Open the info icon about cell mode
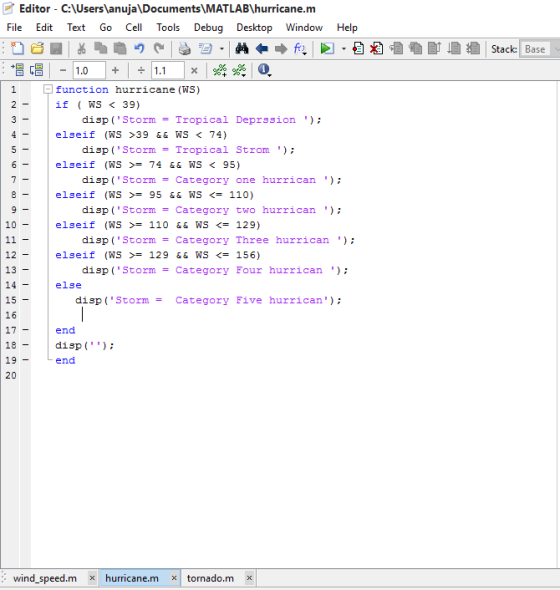The height and width of the screenshot is (590, 560). pyautogui.click(x=264, y=70)
